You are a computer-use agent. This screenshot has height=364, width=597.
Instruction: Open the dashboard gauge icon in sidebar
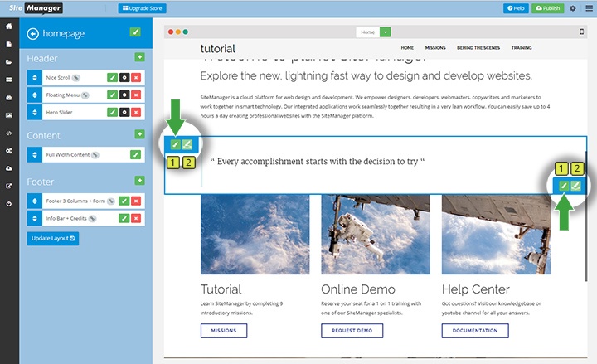tap(9, 98)
